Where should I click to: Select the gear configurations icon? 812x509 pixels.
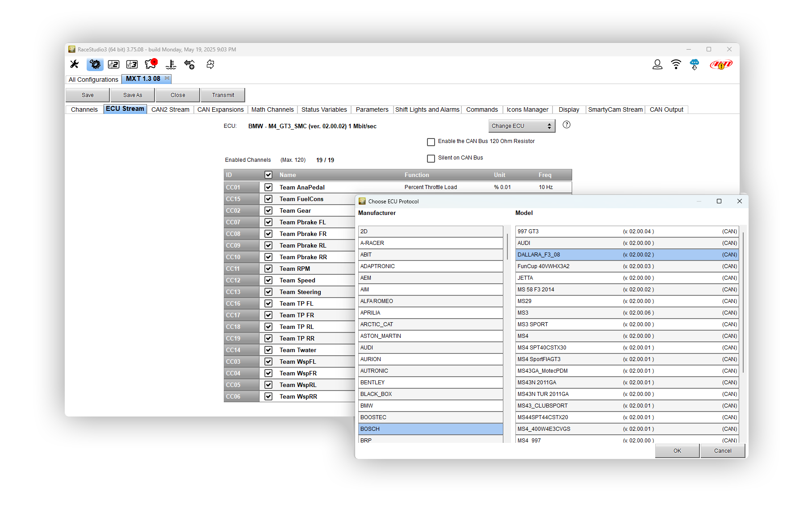[x=95, y=64]
